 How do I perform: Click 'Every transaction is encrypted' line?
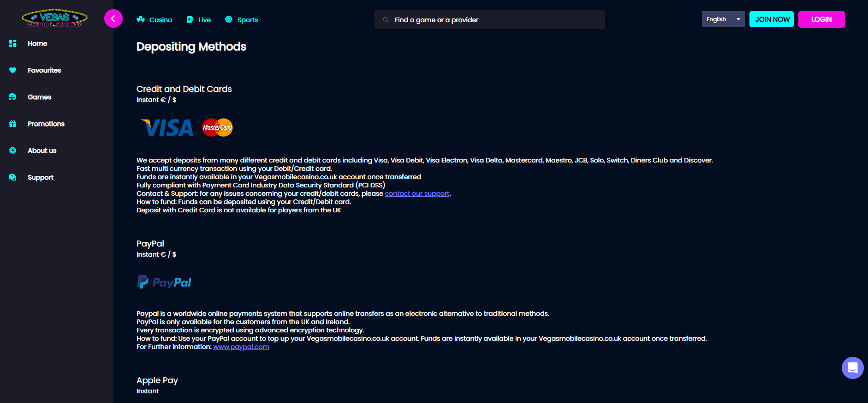coord(250,330)
